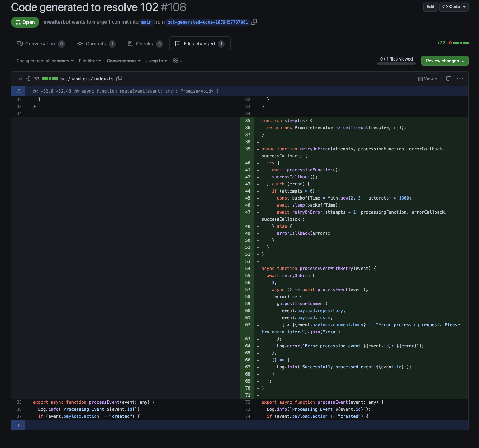The image size is (479, 448).
Task: Mark file as Viewed checkbox
Action: point(420,79)
